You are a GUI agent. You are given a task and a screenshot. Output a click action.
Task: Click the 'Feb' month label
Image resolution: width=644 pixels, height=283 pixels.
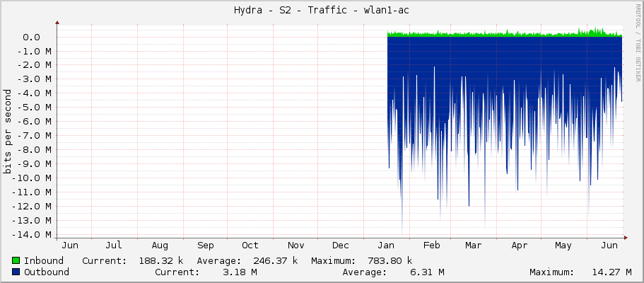(432, 246)
